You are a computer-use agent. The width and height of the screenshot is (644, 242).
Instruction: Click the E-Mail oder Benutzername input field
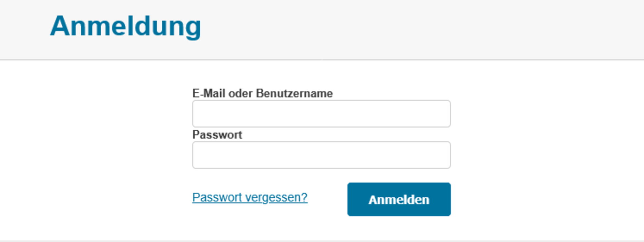(x=321, y=114)
